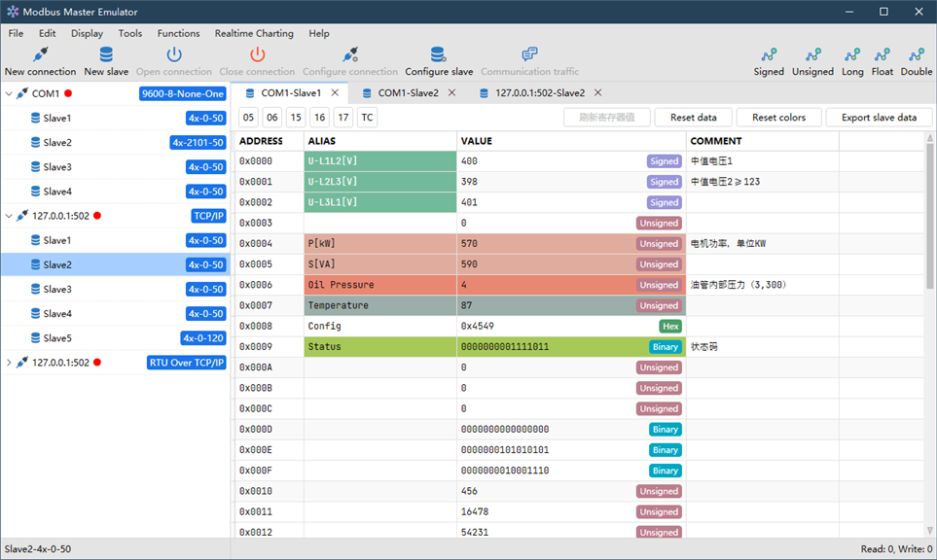This screenshot has height=560, width=937.
Task: Collapse the 127.0.0.1:502 TCP/IP connection
Action: [x=9, y=216]
